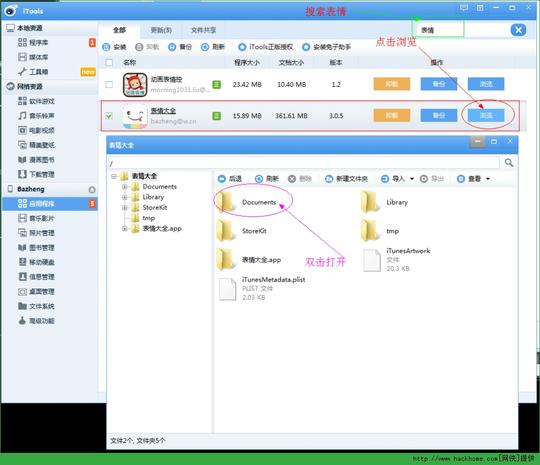Open the iTunesMetadata.plist file icon
The image size is (540, 465).
click(x=228, y=289)
